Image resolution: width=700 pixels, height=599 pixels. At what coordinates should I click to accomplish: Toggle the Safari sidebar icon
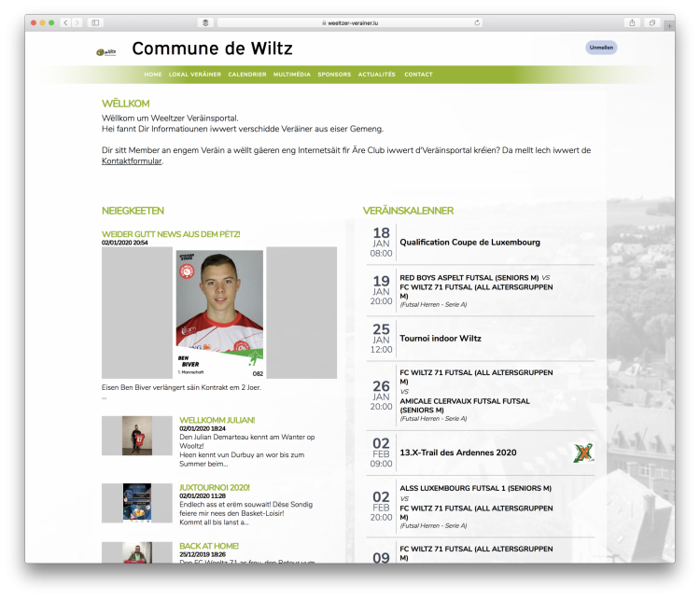click(95, 22)
